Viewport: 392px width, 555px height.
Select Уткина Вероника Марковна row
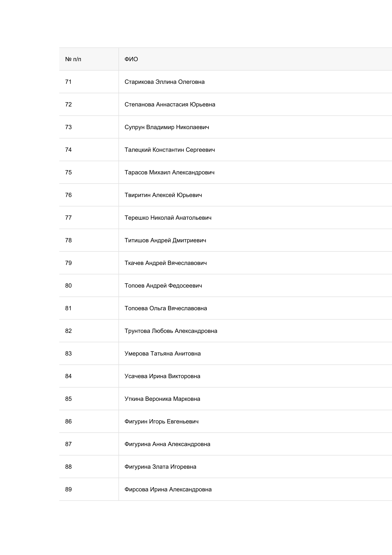pyautogui.click(x=226, y=399)
